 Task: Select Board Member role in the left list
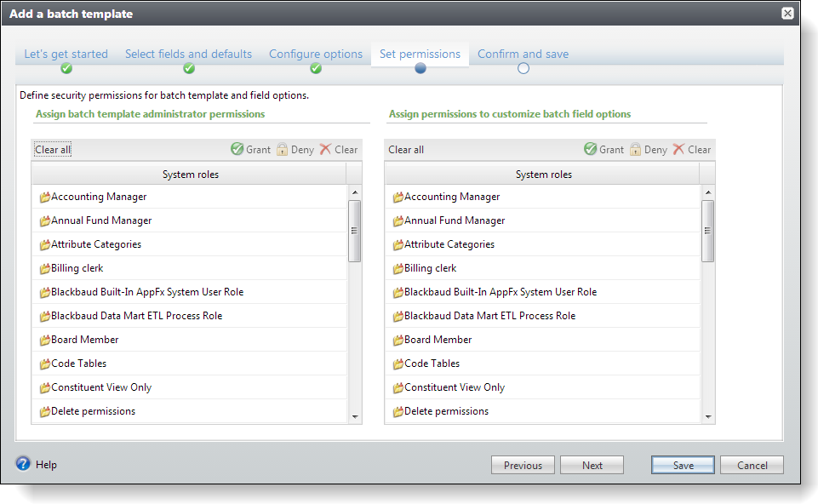(x=84, y=340)
